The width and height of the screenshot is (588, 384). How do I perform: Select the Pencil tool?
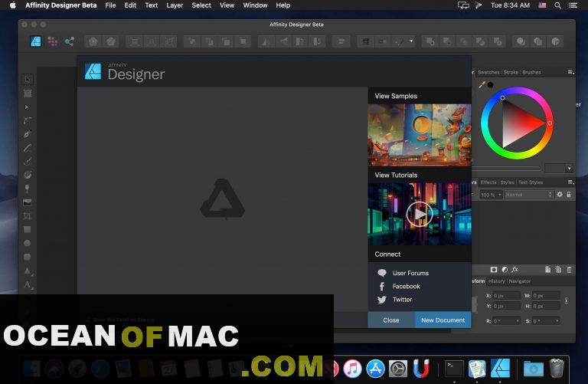click(27, 148)
